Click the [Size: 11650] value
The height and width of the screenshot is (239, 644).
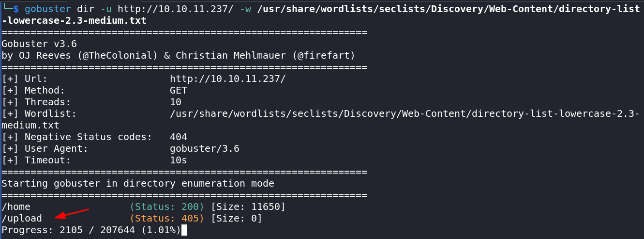pos(248,207)
